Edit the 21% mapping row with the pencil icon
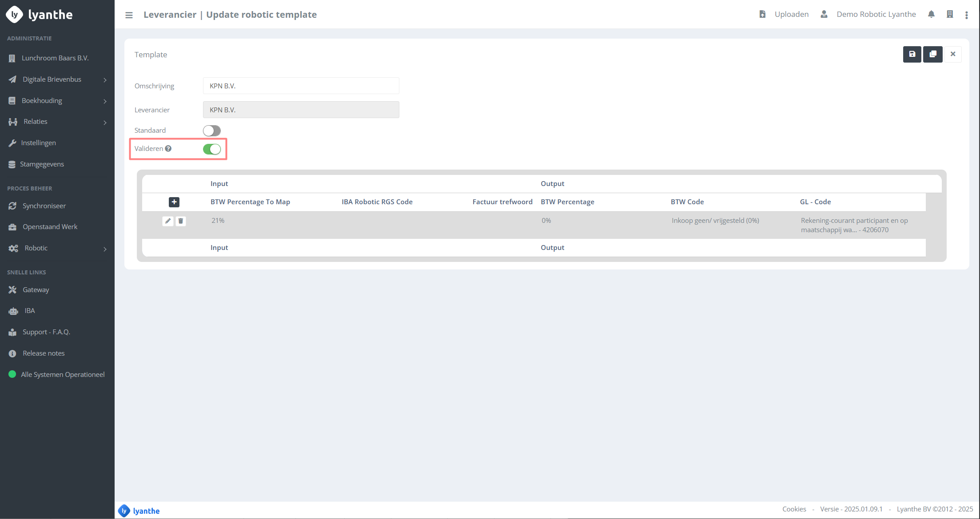 point(168,221)
